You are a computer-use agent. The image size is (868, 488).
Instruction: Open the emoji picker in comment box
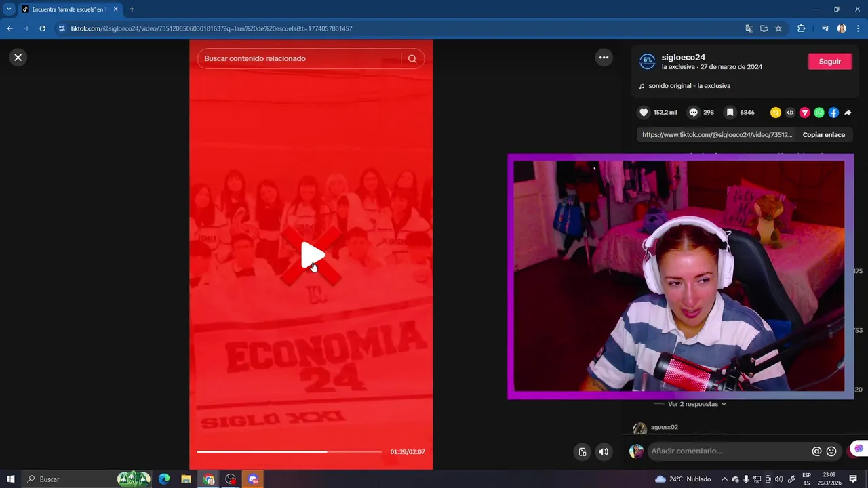(831, 451)
